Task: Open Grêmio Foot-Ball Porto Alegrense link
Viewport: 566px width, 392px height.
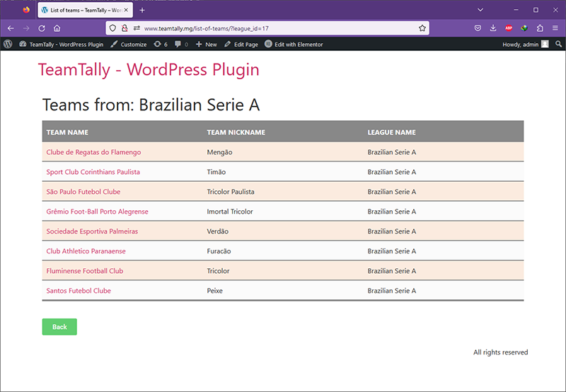Action: (x=97, y=212)
